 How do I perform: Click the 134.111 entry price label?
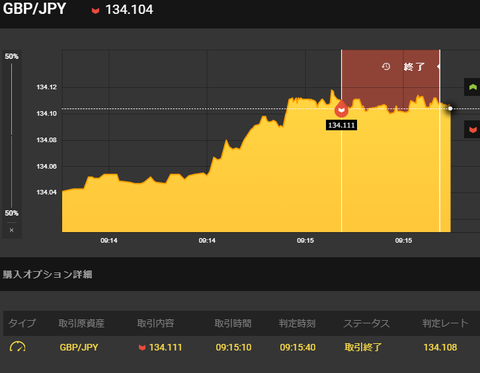(x=341, y=125)
